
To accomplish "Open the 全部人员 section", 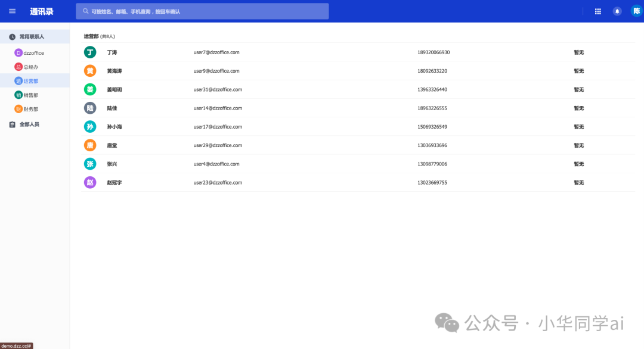I will coord(29,124).
